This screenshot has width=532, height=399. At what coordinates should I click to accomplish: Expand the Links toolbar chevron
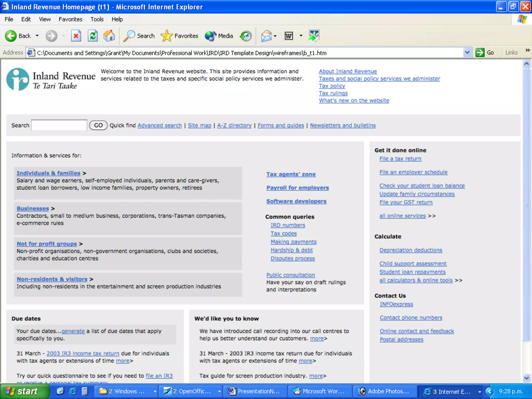coord(527,50)
